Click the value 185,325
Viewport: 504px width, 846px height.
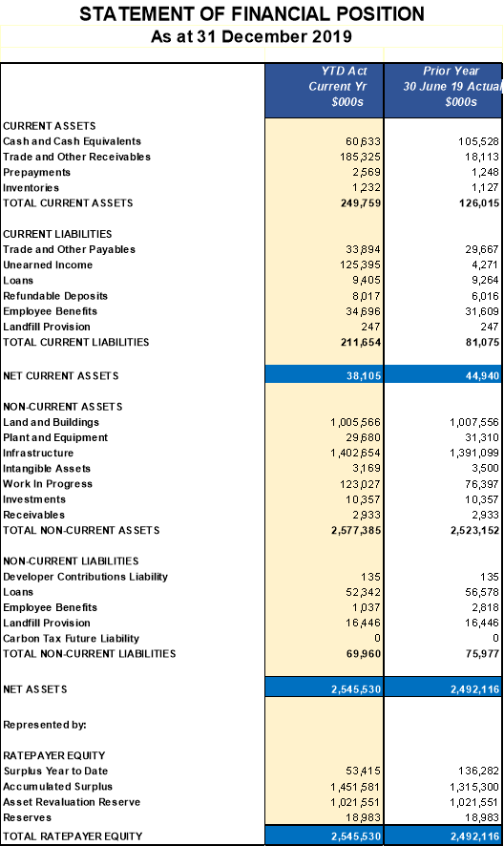pos(360,157)
